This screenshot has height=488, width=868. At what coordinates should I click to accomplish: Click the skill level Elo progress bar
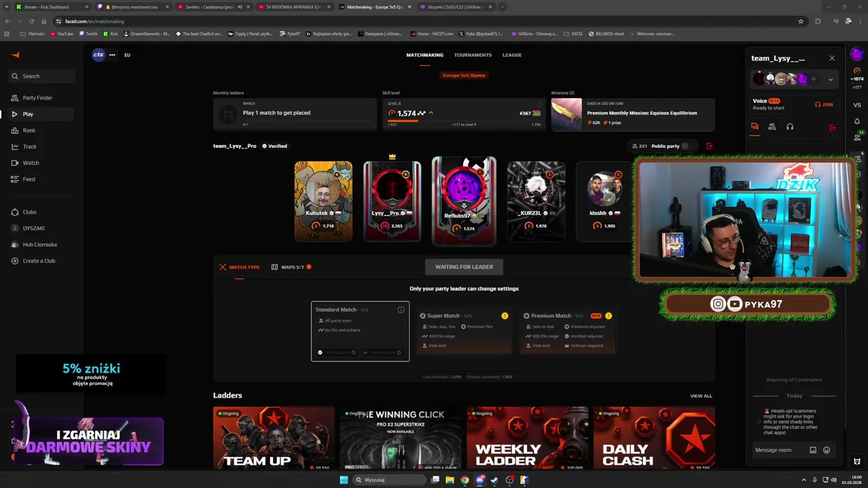coord(464,121)
